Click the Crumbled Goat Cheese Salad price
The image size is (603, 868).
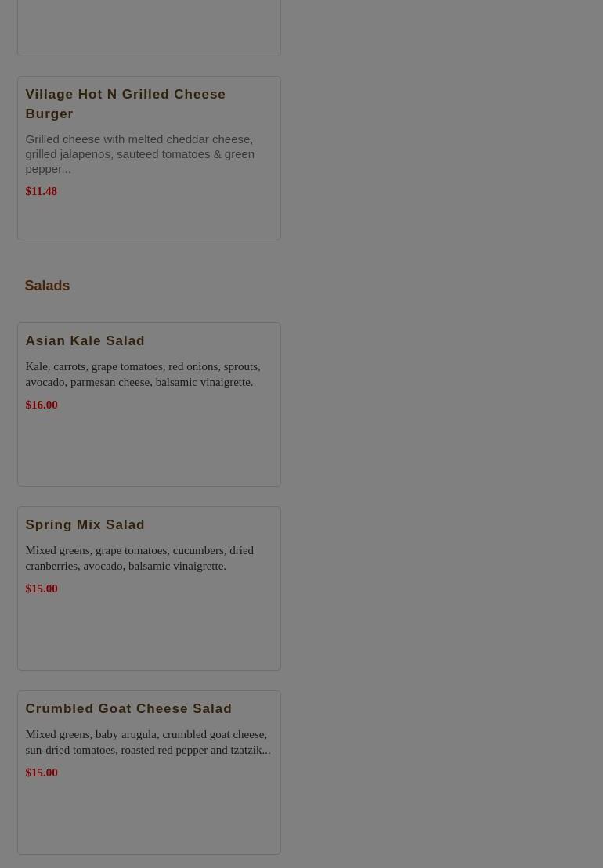pyautogui.click(x=42, y=773)
